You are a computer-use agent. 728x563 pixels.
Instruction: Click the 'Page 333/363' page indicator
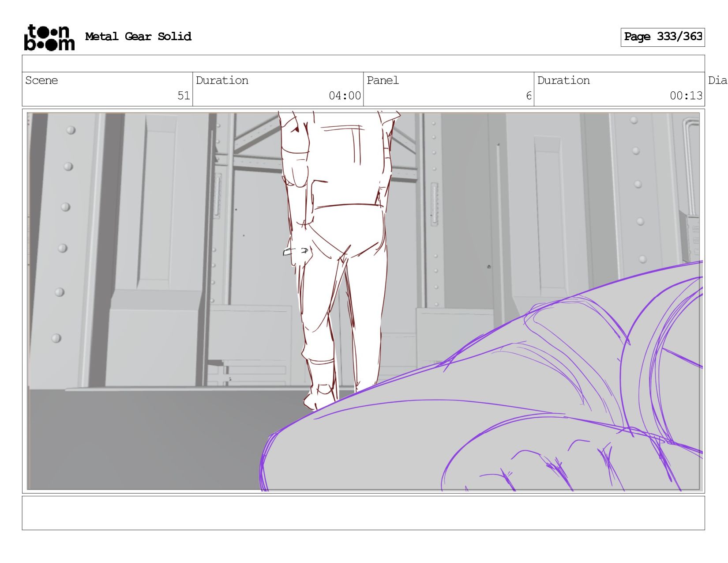pos(663,37)
